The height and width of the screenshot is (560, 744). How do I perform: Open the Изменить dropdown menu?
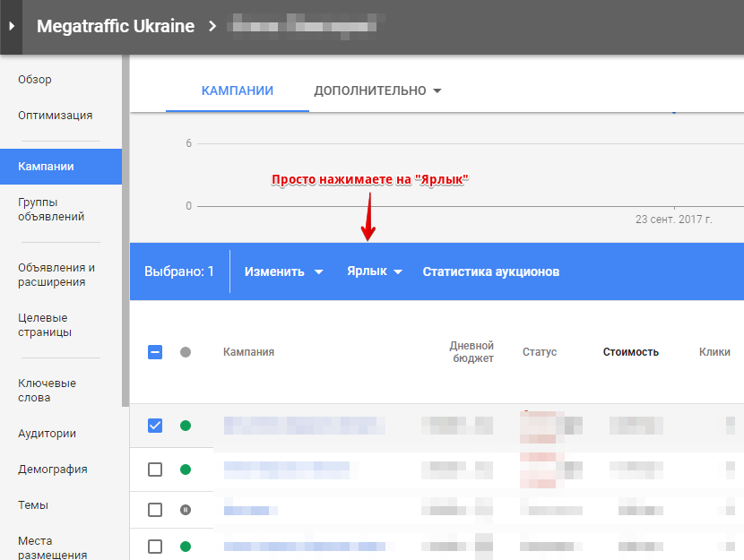point(284,271)
